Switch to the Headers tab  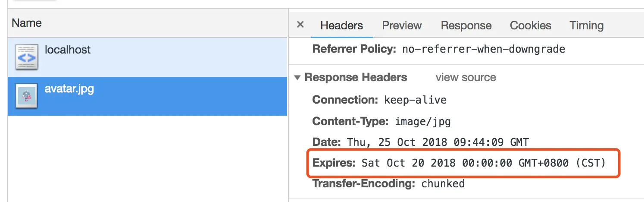pos(341,25)
